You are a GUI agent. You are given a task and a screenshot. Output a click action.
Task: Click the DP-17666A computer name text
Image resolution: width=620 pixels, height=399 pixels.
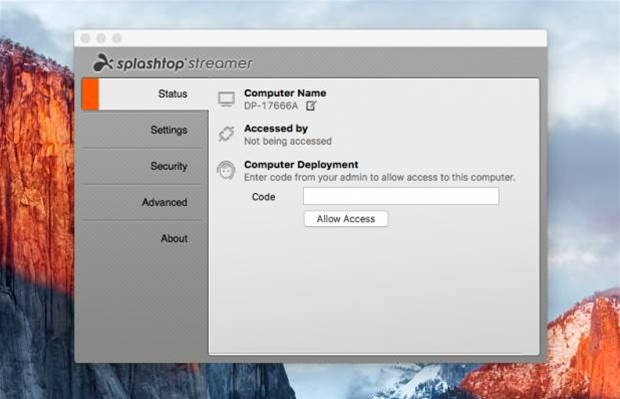tap(271, 106)
